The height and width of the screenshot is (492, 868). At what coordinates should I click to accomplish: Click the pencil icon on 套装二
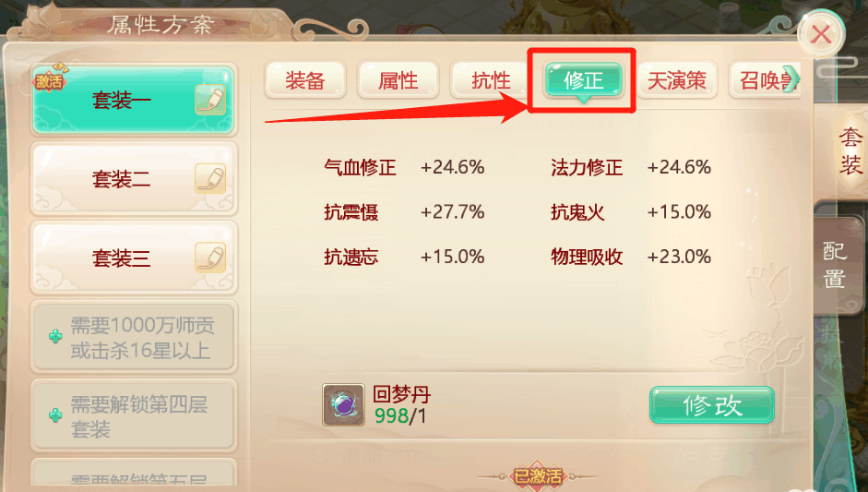pos(210,179)
